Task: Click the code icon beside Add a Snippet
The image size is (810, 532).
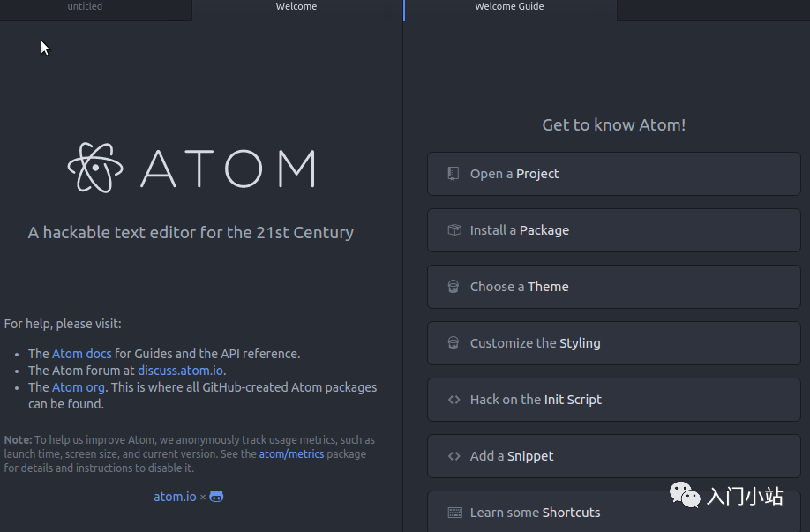Action: pos(454,456)
